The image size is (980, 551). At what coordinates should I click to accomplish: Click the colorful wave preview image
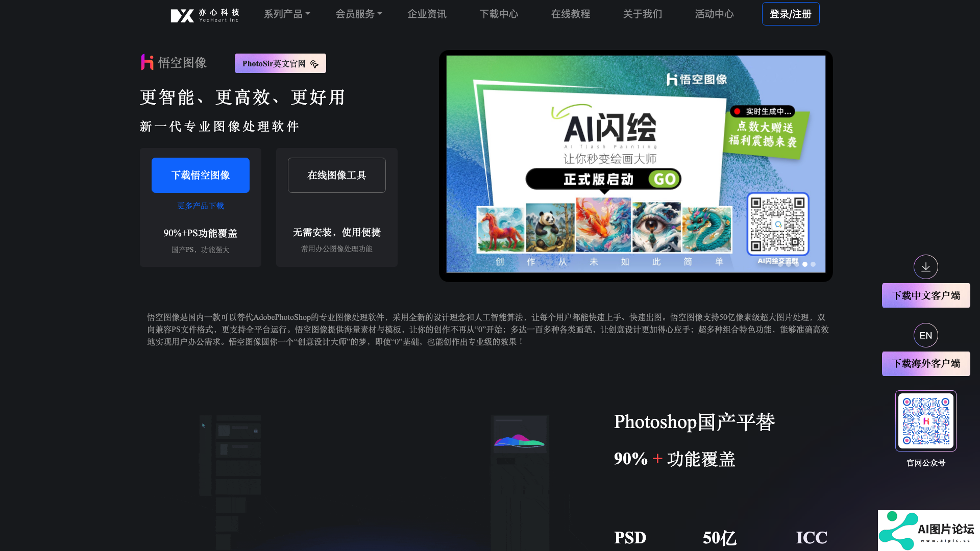(520, 440)
